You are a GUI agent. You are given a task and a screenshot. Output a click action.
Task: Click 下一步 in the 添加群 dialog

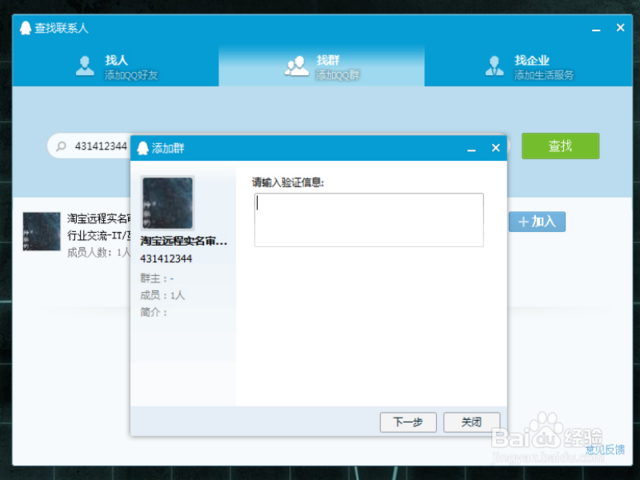coord(408,422)
